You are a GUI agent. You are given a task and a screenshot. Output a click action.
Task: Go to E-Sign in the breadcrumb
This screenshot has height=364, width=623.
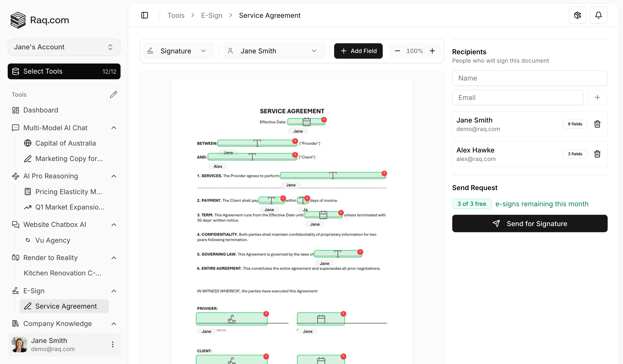click(212, 15)
